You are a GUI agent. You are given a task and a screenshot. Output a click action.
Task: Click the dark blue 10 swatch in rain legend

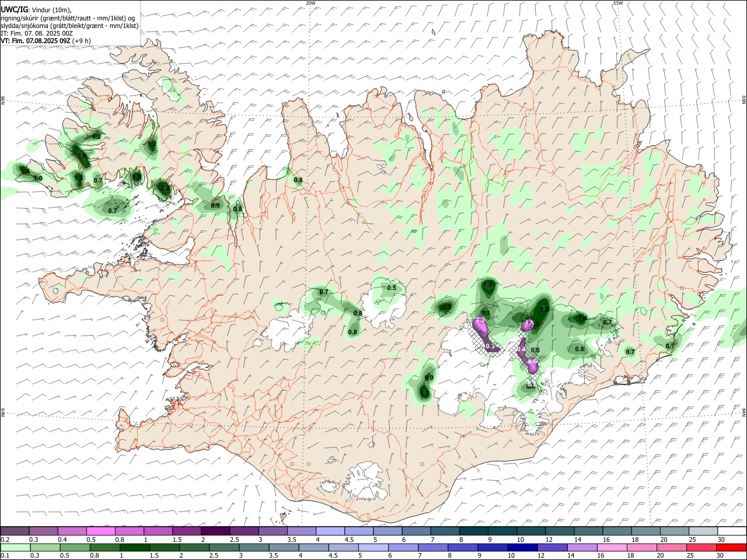[521, 547]
